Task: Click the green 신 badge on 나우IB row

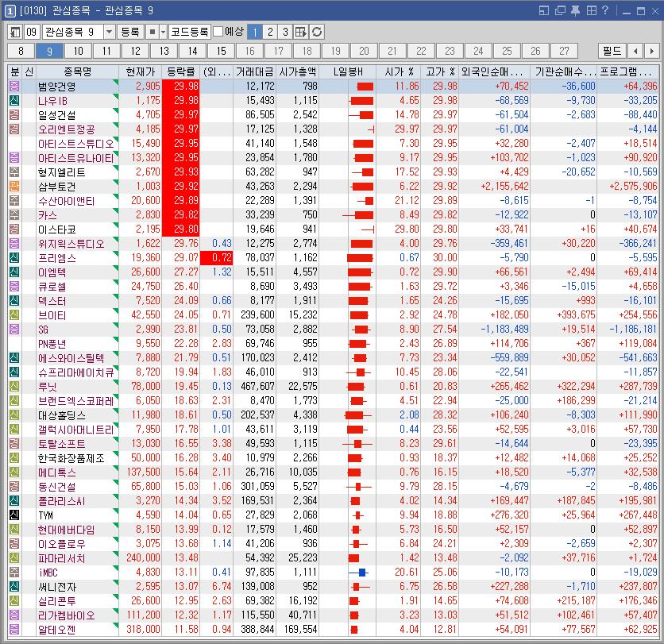Action: coord(14,101)
